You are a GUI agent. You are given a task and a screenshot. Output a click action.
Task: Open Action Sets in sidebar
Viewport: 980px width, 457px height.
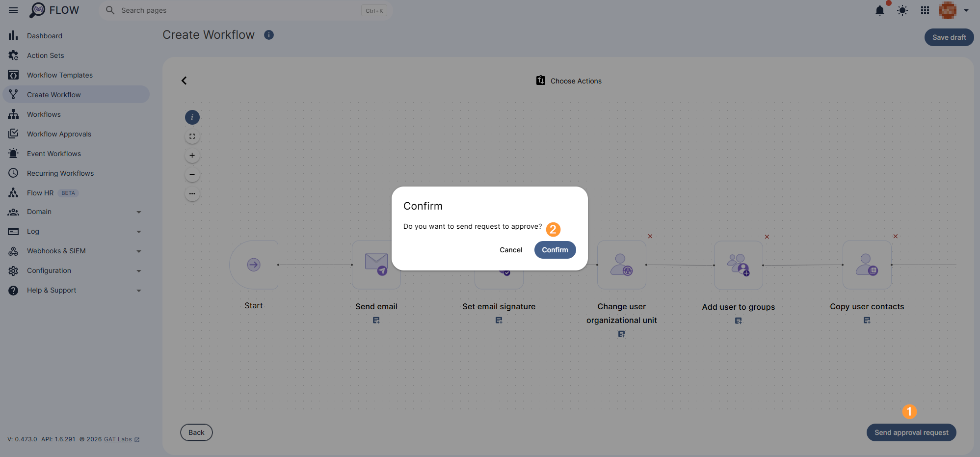76,55
